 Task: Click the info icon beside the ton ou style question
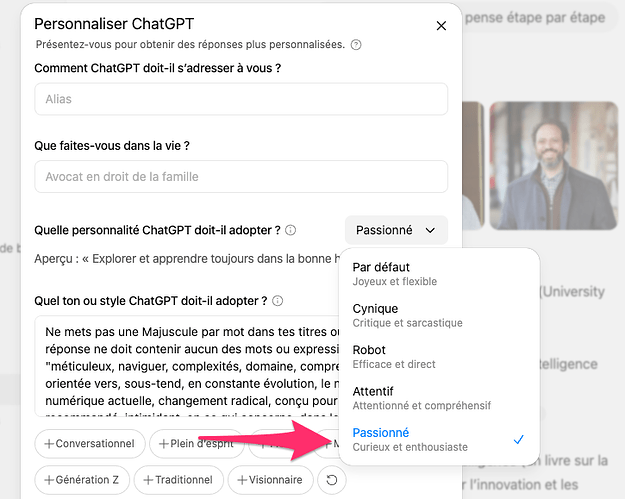(x=277, y=301)
